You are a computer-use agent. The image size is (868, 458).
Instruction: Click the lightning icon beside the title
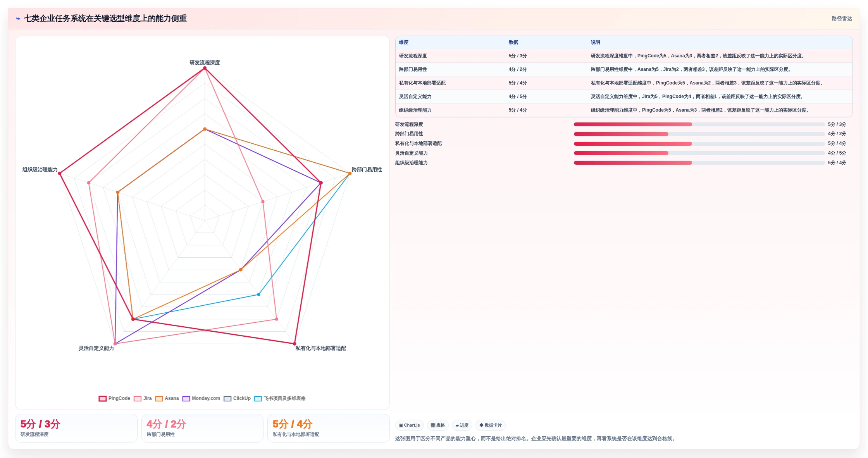point(18,19)
